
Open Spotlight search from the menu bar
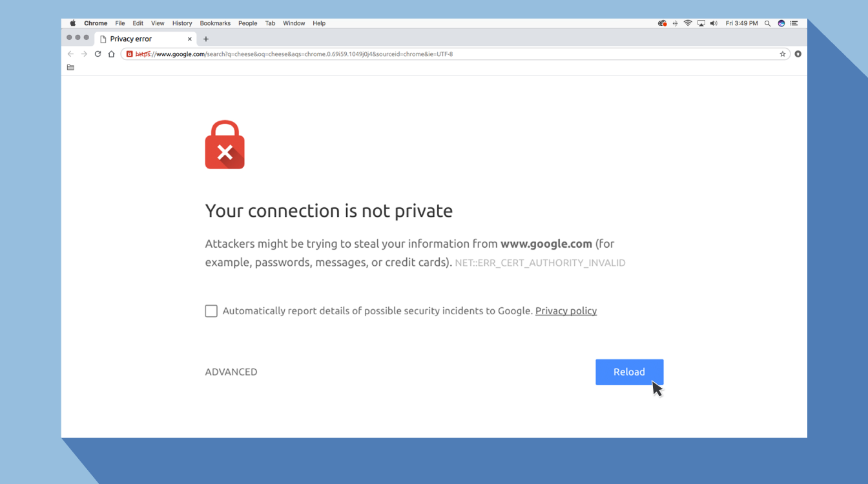coord(767,23)
